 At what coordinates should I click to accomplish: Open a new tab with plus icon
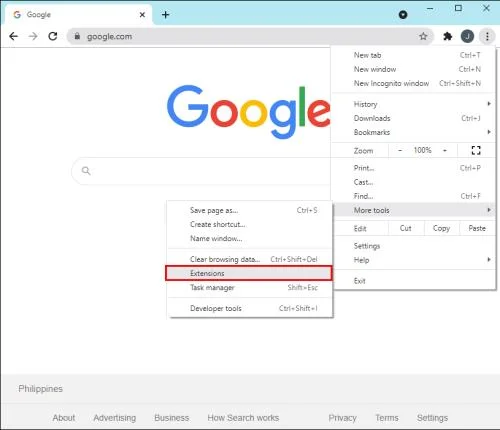(165, 15)
